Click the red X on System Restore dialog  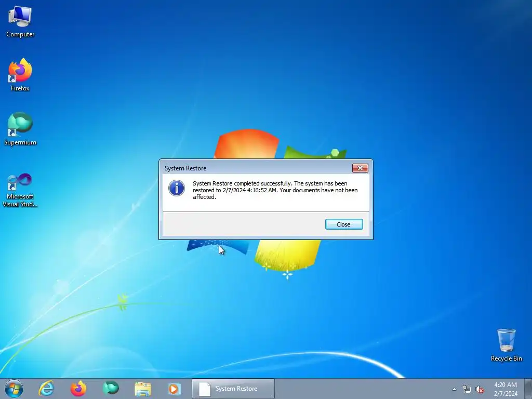tap(360, 168)
